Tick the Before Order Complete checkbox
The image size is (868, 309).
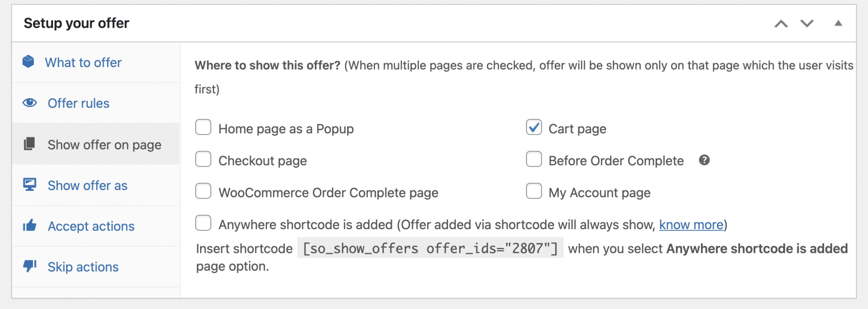tap(534, 160)
